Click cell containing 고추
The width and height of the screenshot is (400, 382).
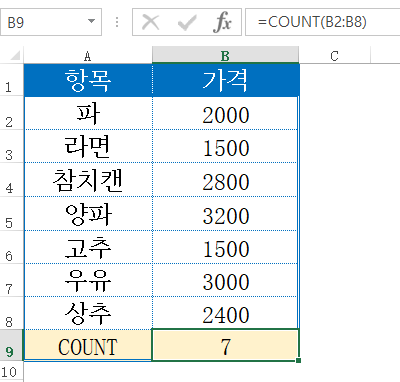[x=88, y=247]
